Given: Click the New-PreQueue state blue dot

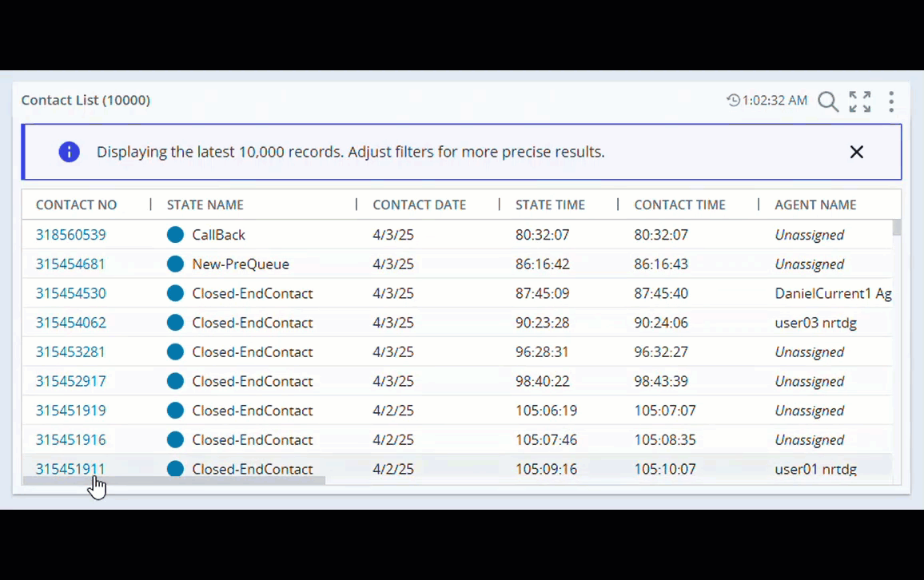Looking at the screenshot, I should (x=175, y=264).
